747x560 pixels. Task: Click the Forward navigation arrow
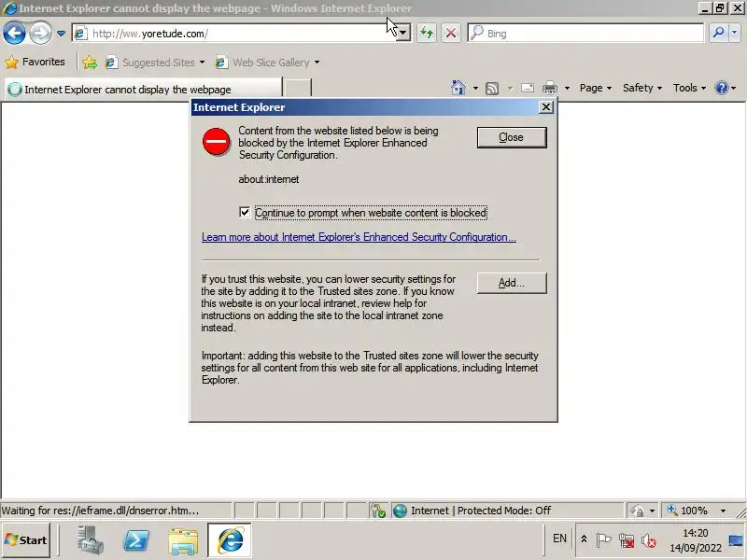pyautogui.click(x=40, y=34)
